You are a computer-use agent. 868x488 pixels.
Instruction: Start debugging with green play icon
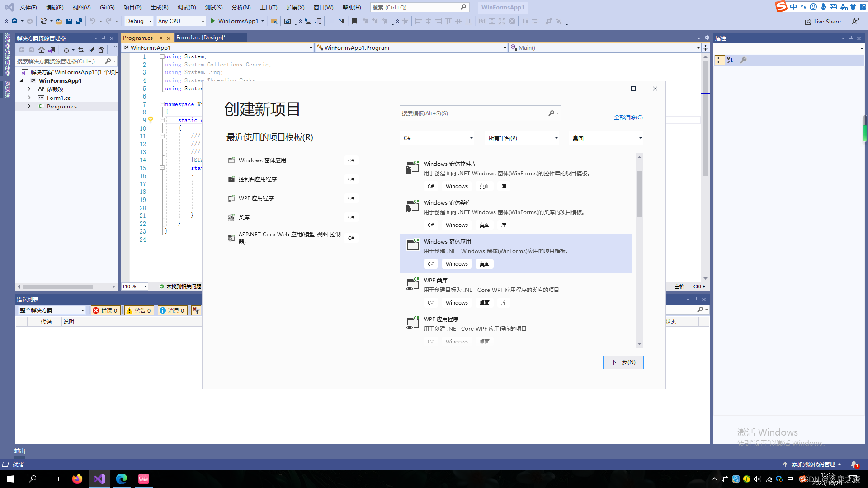point(212,21)
